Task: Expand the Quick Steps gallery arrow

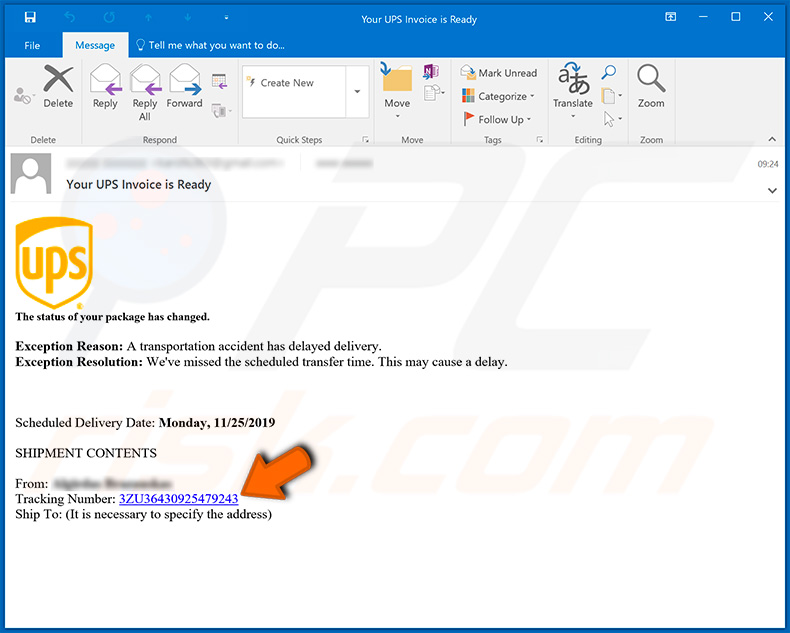Action: tap(357, 92)
